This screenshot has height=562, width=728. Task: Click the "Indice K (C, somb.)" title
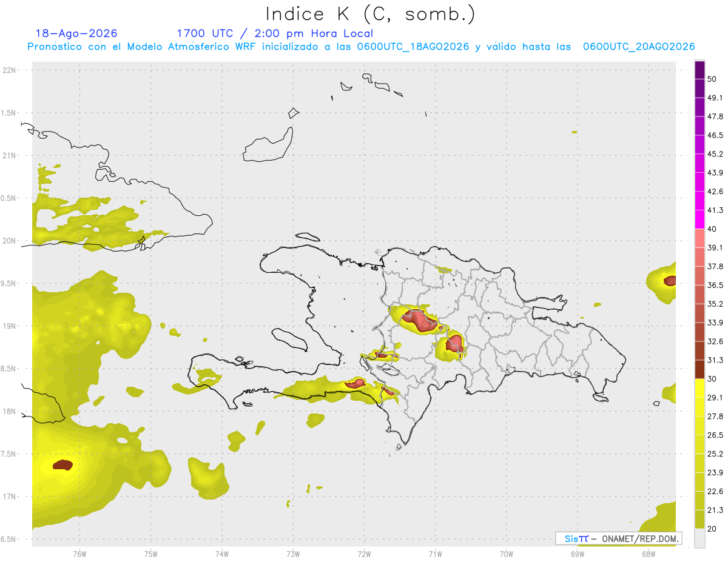[x=371, y=15]
